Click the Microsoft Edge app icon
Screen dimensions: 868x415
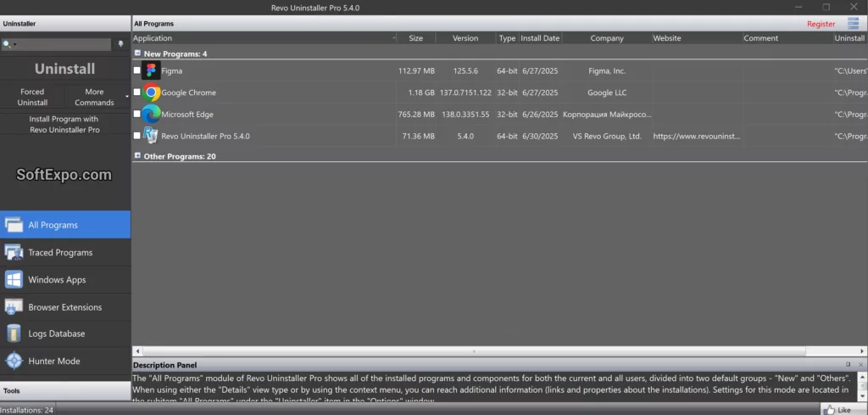(x=151, y=114)
